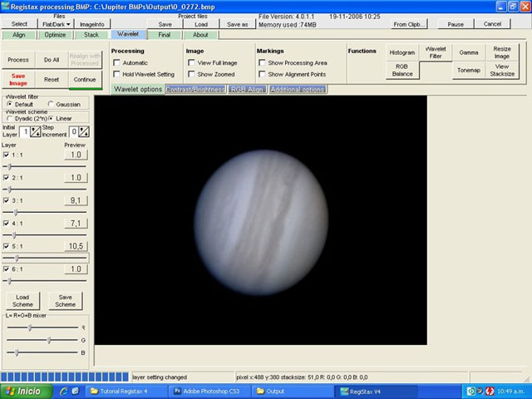Toggle the View Full Image checkbox
Image resolution: width=532 pixels, height=399 pixels.
coord(191,63)
